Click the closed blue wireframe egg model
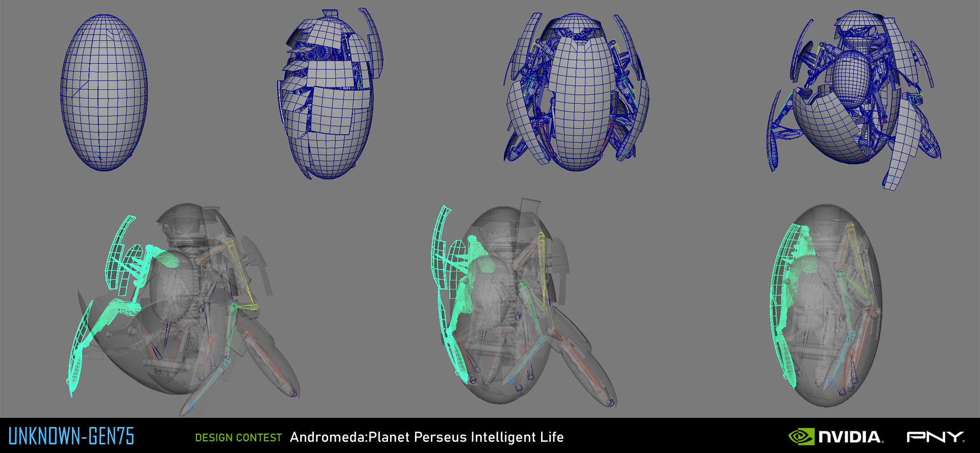This screenshot has width=980, height=453. coord(104,92)
